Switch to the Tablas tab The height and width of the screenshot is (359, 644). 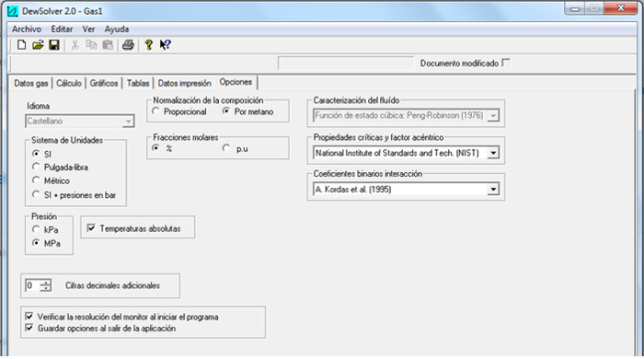138,84
